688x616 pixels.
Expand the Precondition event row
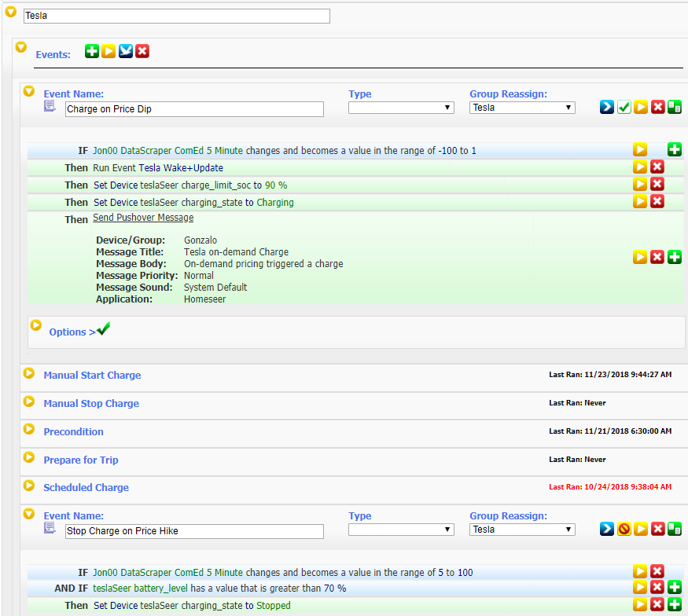coord(73,432)
